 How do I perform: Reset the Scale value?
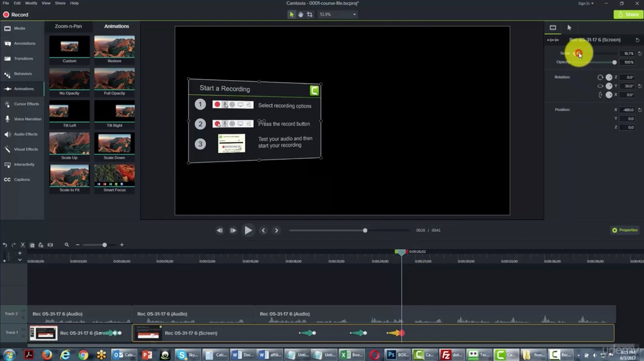pyautogui.click(x=640, y=53)
